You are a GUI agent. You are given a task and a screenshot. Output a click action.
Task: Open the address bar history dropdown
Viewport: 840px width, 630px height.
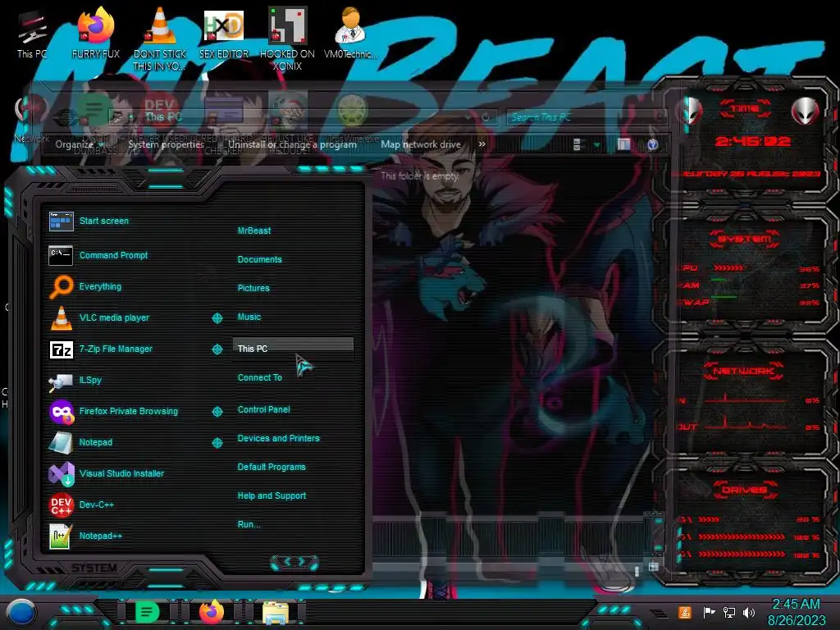tap(468, 116)
